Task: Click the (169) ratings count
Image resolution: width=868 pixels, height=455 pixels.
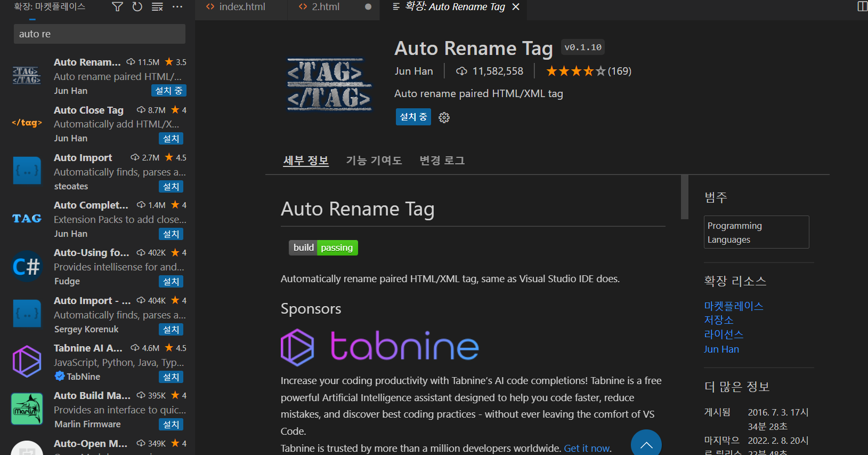Action: click(620, 71)
